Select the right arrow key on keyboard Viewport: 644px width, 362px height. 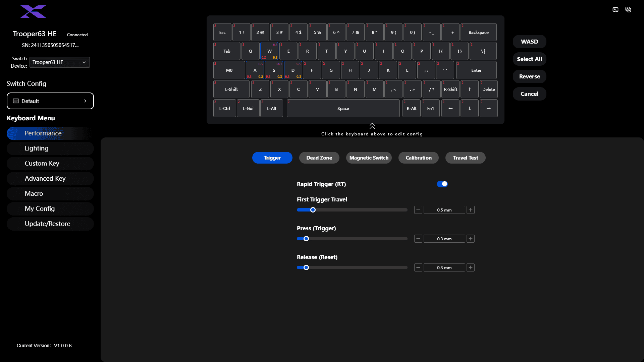point(489,108)
